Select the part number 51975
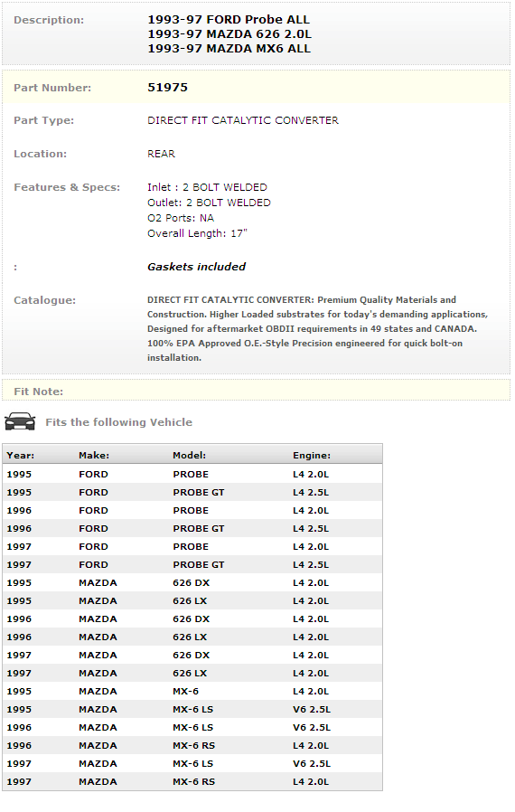This screenshot has width=515, height=812. tap(167, 88)
